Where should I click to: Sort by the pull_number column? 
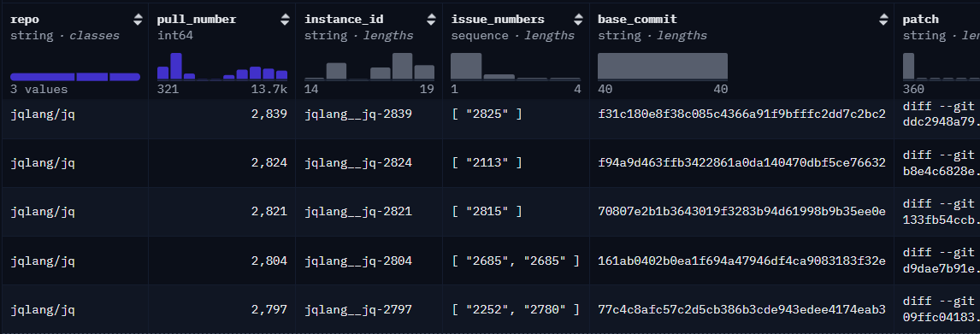(x=285, y=20)
